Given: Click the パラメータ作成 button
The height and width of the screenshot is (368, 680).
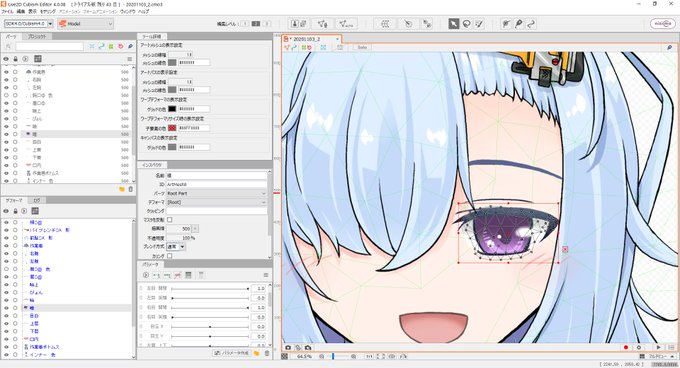Looking at the screenshot, I should pos(232,353).
